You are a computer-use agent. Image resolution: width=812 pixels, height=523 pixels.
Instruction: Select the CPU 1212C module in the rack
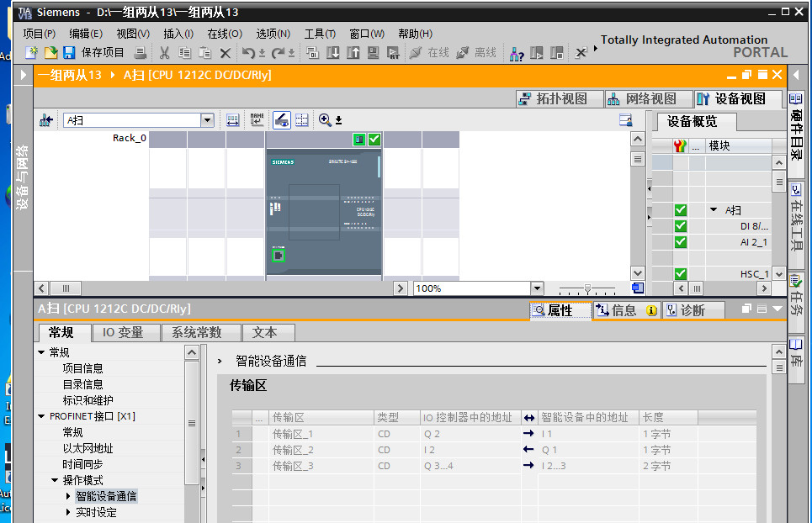point(324,212)
